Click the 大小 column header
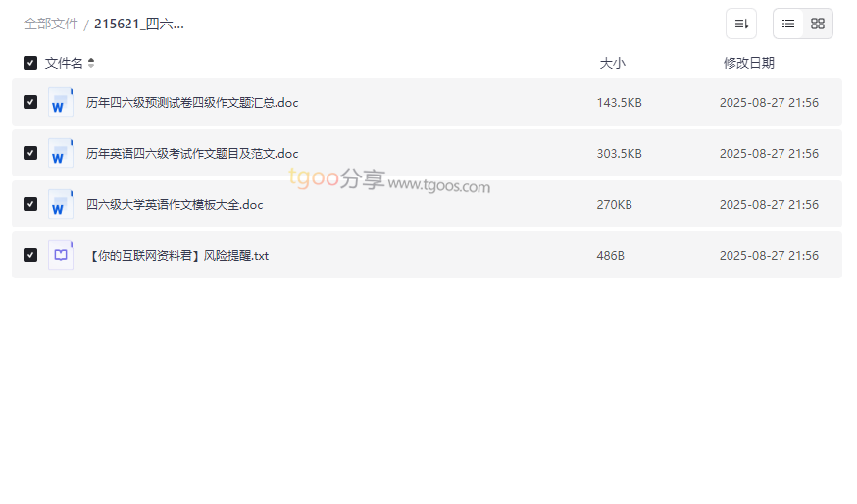This screenshot has width=857, height=504. tap(612, 63)
